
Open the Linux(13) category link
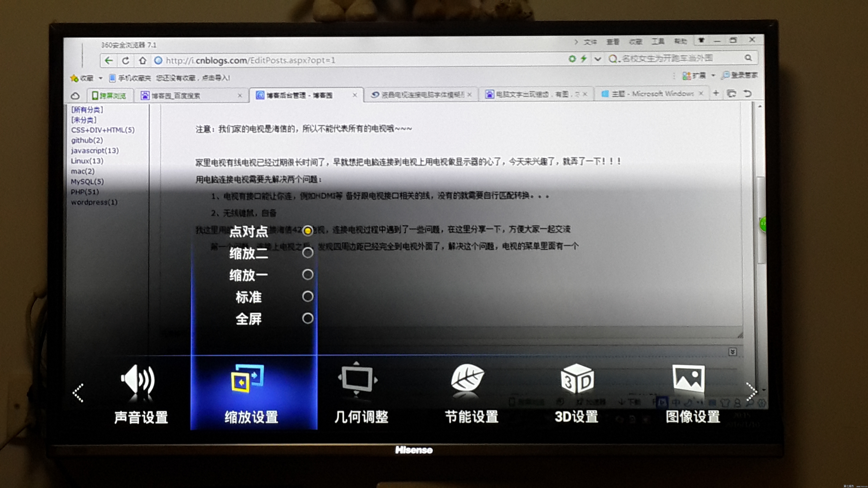[x=87, y=161]
